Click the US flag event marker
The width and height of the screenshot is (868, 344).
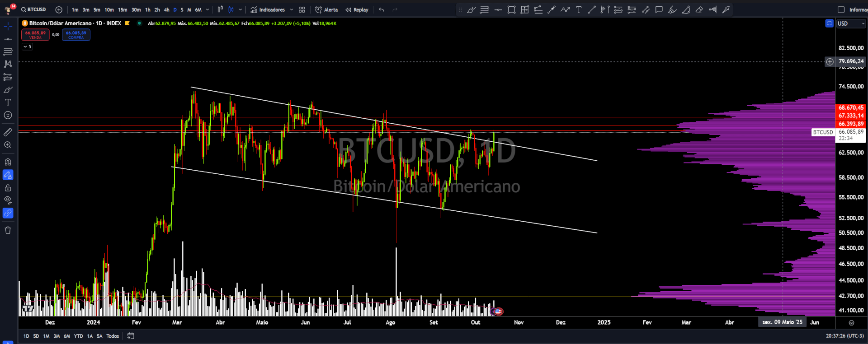[498, 311]
